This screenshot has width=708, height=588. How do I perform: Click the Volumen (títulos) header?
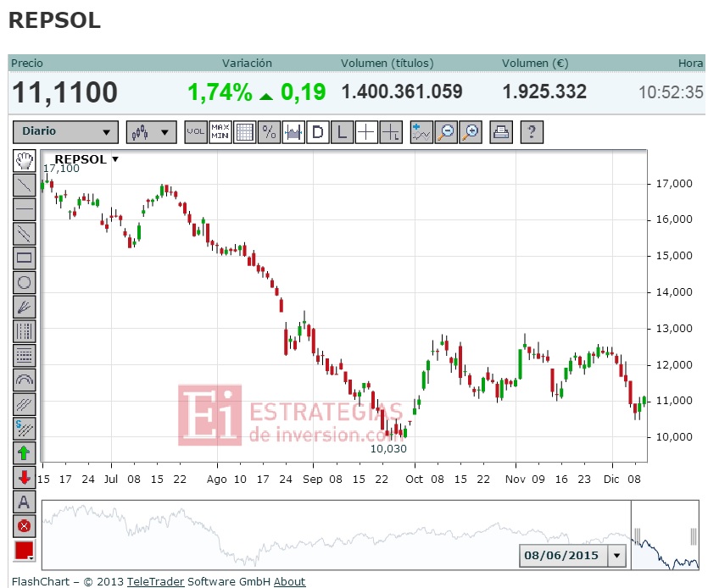point(387,64)
